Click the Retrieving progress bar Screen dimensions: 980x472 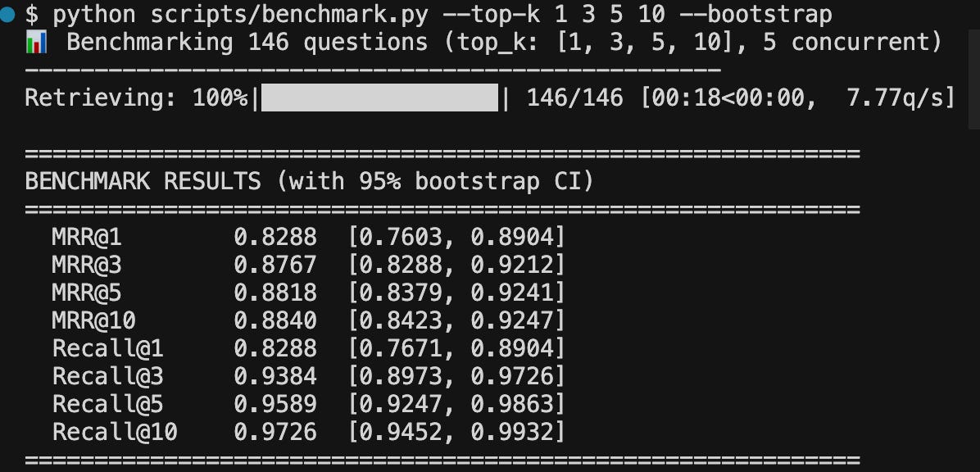(379, 98)
